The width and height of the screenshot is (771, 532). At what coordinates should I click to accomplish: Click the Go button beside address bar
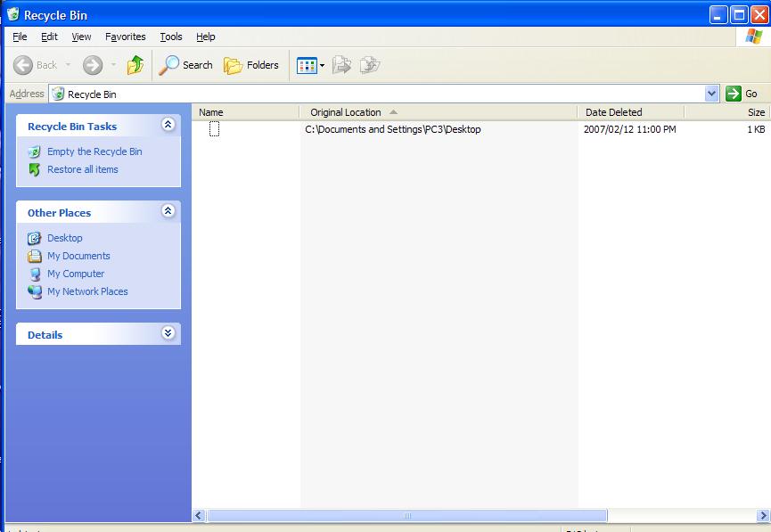[x=742, y=94]
